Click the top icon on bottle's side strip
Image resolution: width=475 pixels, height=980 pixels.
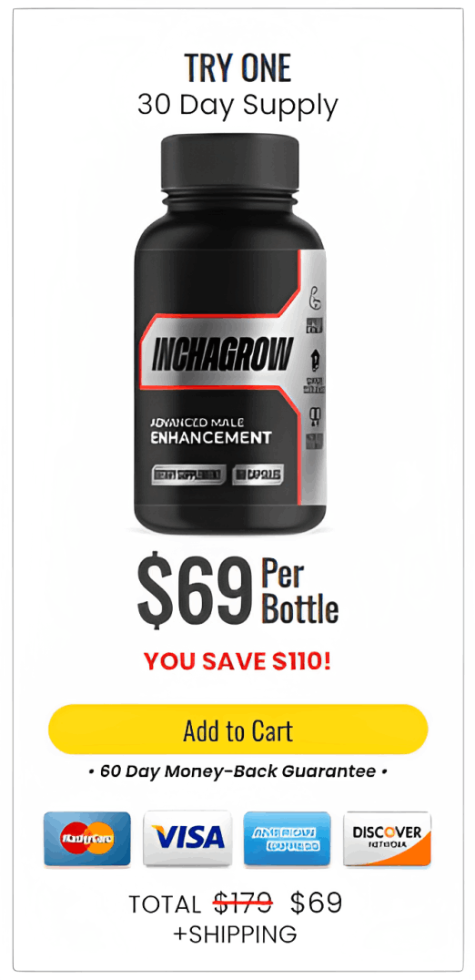(x=316, y=297)
